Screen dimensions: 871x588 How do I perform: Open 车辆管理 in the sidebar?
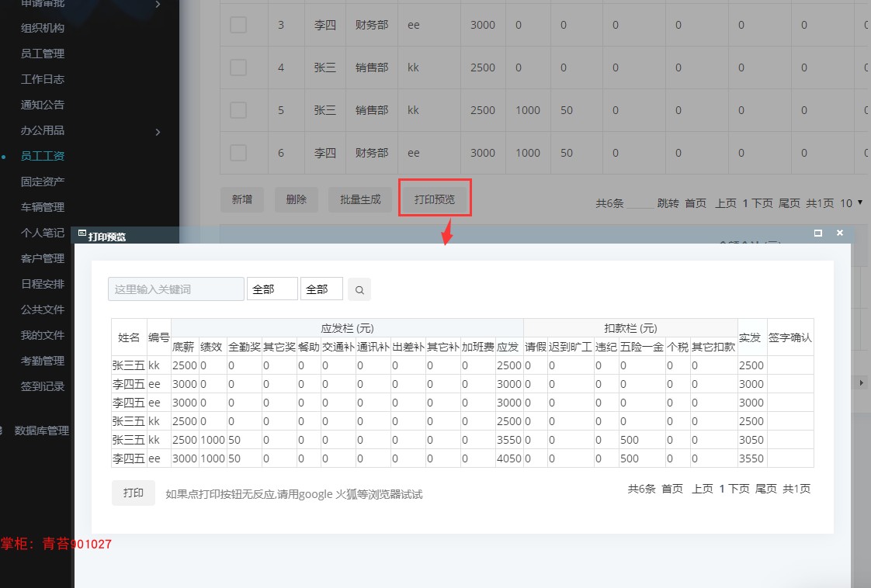(x=43, y=207)
